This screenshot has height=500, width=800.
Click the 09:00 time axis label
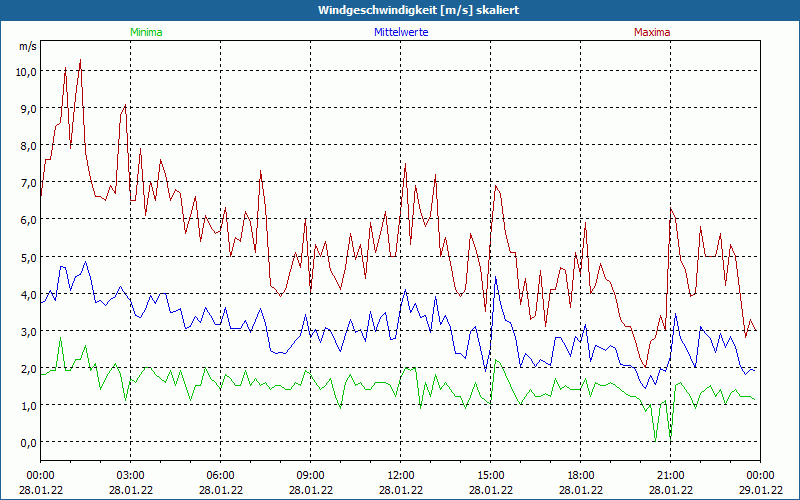click(310, 475)
